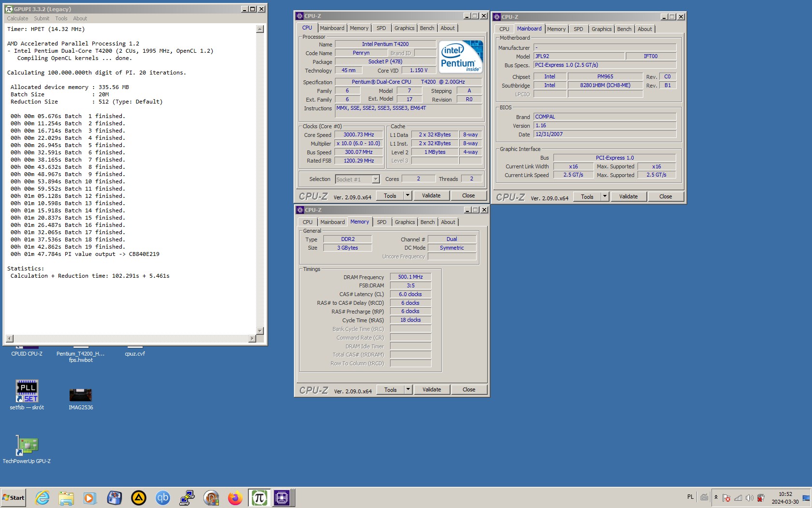This screenshot has width=812, height=508.
Task: Switch to Bench tab in CPU window
Action: 427,28
